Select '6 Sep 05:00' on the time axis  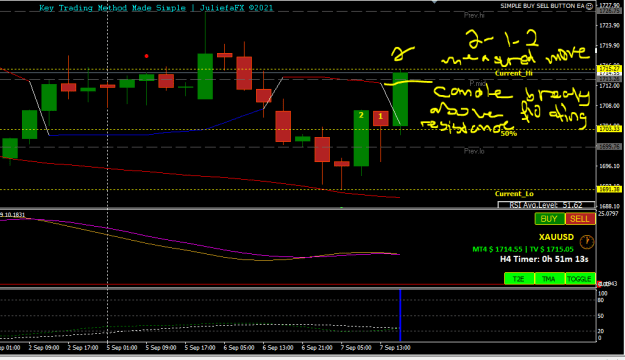pos(239,348)
